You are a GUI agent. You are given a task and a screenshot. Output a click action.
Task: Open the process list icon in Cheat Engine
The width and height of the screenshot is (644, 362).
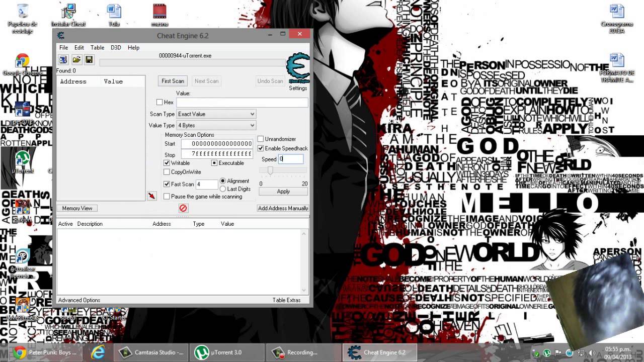pyautogui.click(x=63, y=60)
